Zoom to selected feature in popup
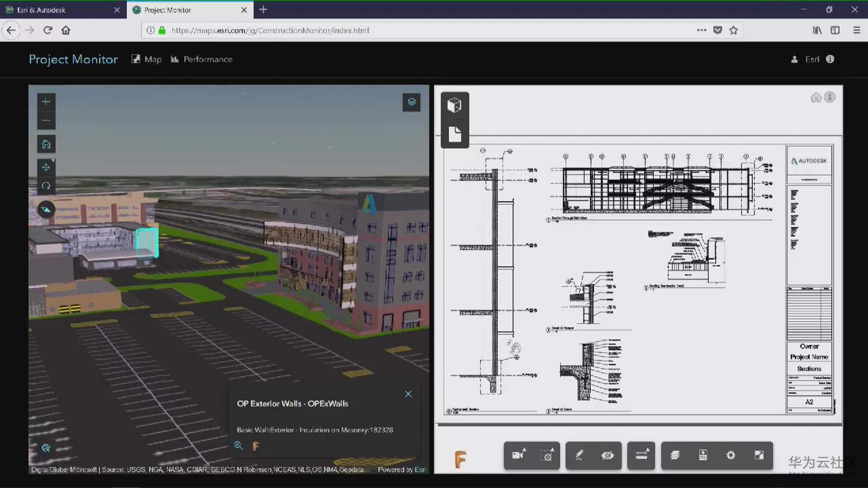Viewport: 868px width, 488px height. (x=238, y=446)
